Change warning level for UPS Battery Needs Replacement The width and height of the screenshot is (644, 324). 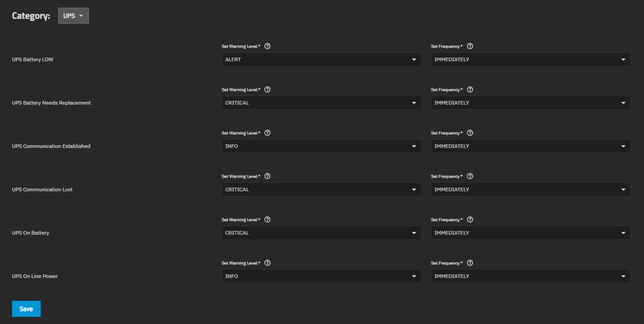(x=321, y=103)
